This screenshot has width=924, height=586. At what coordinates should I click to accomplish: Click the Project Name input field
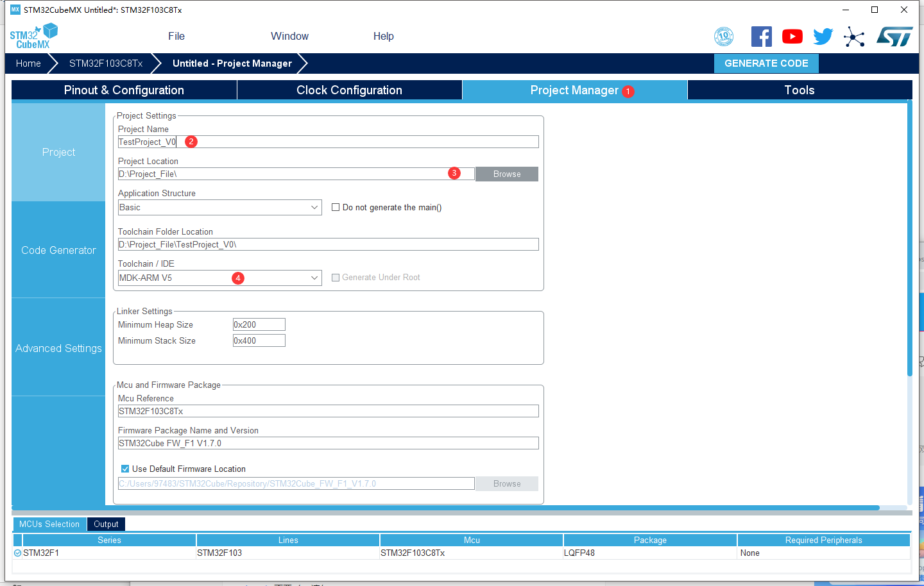(329, 142)
